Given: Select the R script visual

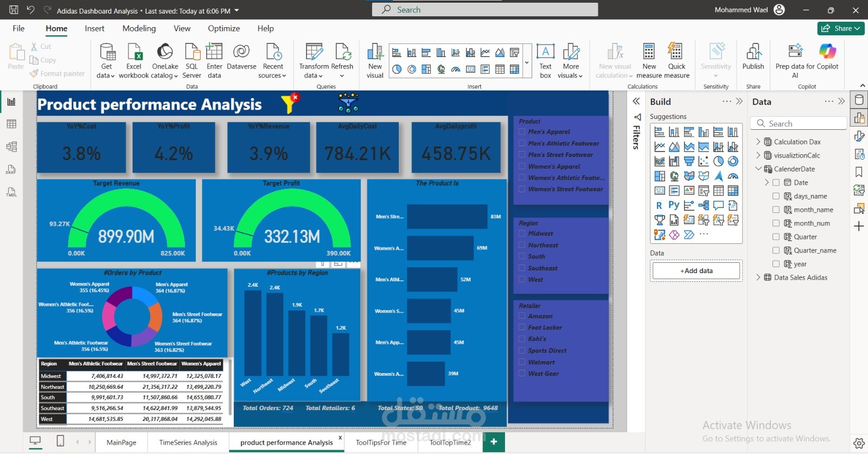Looking at the screenshot, I should pos(659,205).
